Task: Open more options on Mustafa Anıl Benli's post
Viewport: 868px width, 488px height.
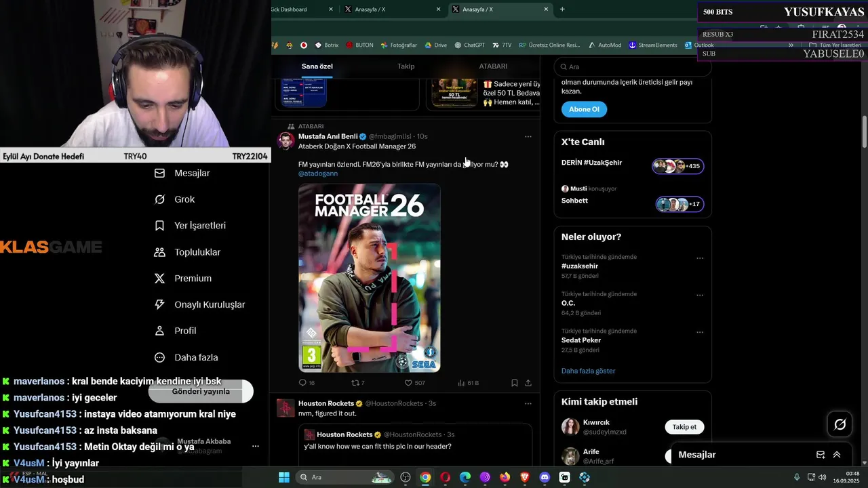Action: point(528,137)
